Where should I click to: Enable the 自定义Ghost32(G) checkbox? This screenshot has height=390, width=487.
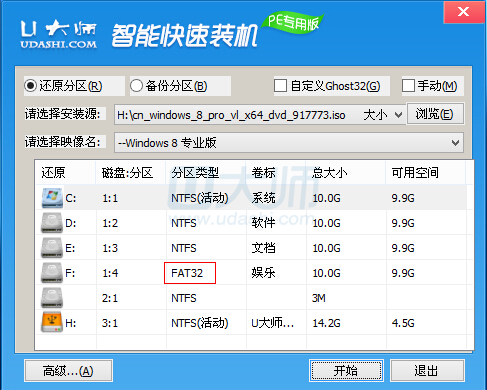tap(280, 86)
